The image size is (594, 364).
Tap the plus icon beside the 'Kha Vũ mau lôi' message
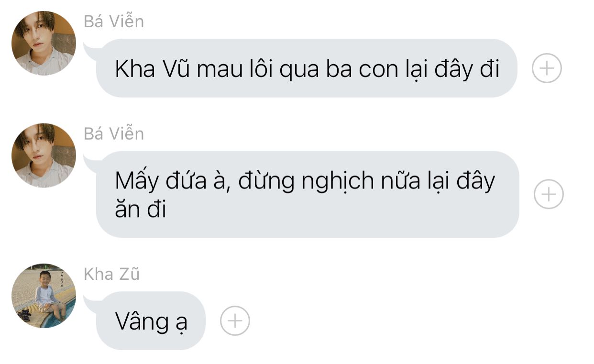pyautogui.click(x=547, y=68)
